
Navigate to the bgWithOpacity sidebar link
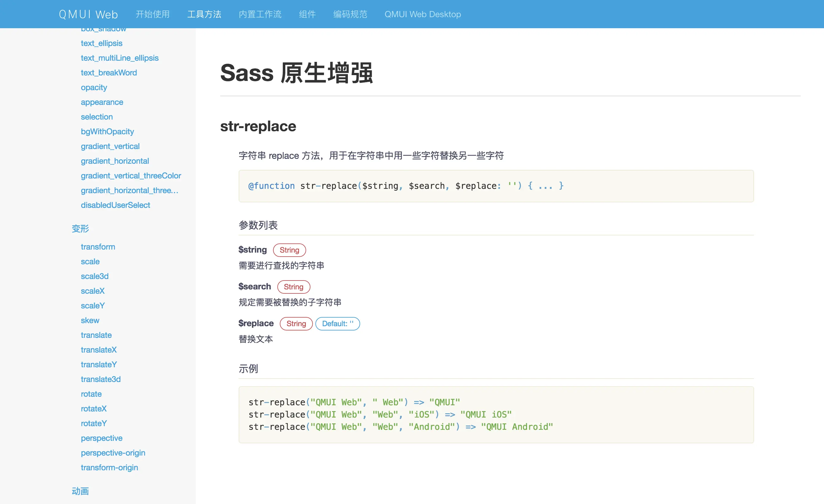pyautogui.click(x=107, y=131)
